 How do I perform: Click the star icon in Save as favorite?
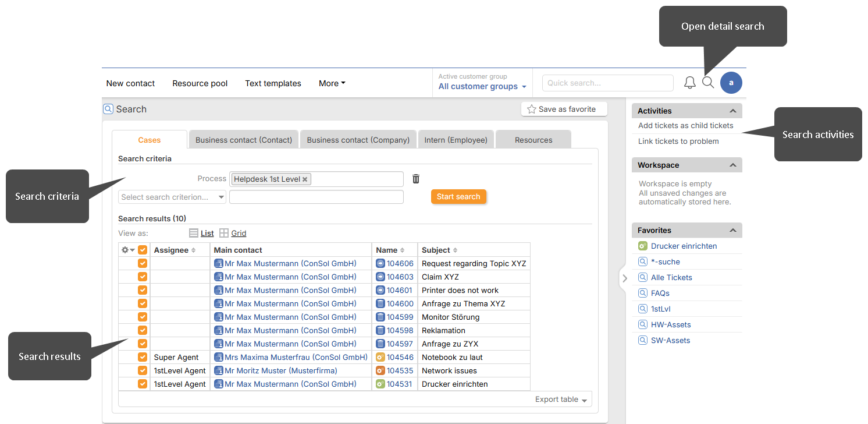coord(531,109)
